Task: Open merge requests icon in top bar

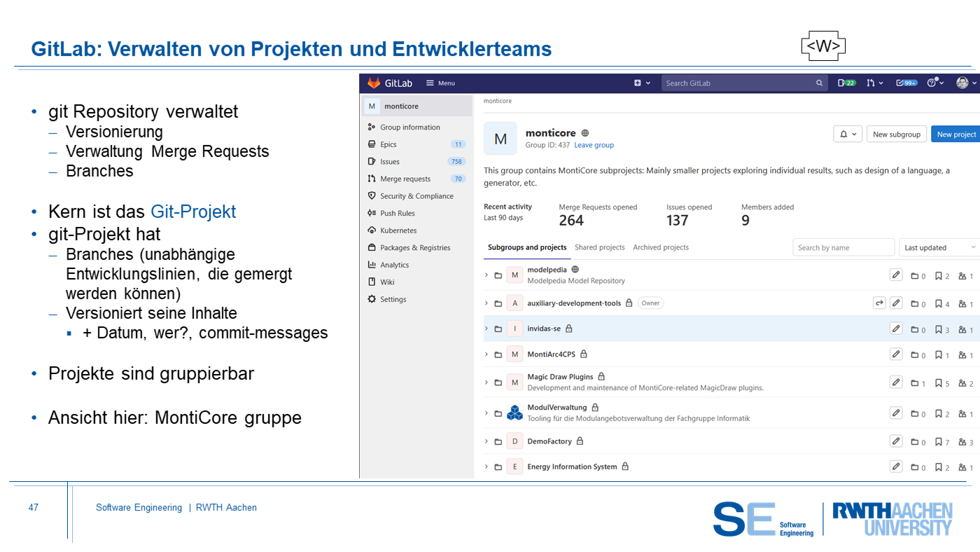Action: [874, 83]
